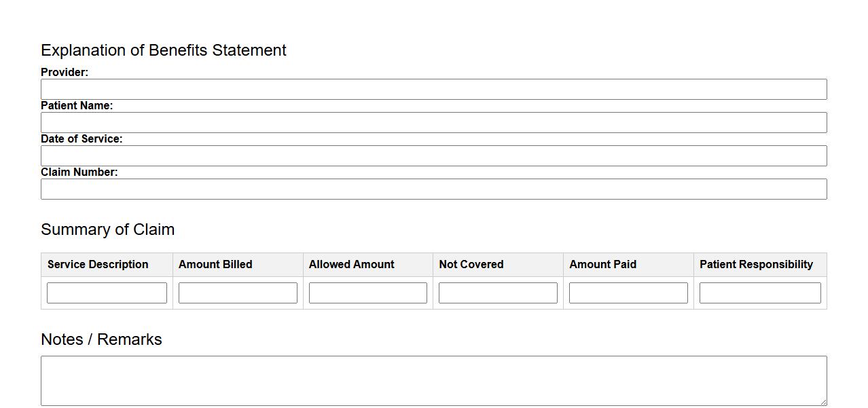Select the Patient Responsibility column header
Screen dimensions: 868x408
(756, 265)
